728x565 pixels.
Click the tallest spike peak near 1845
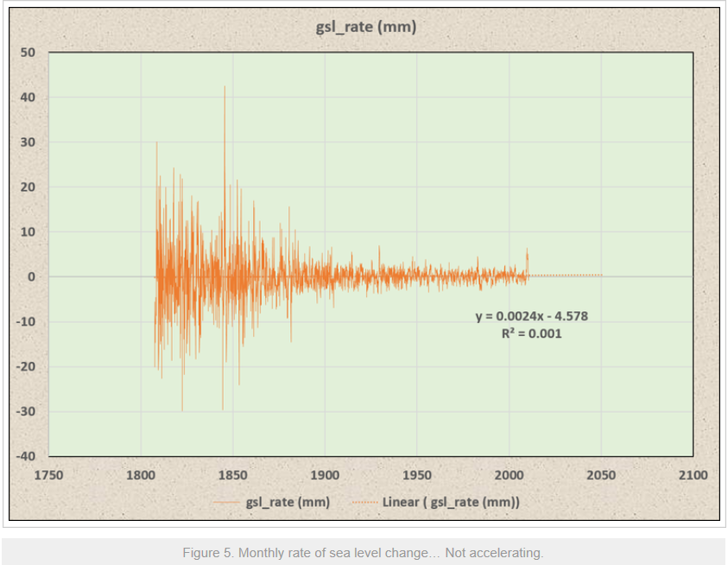225,88
